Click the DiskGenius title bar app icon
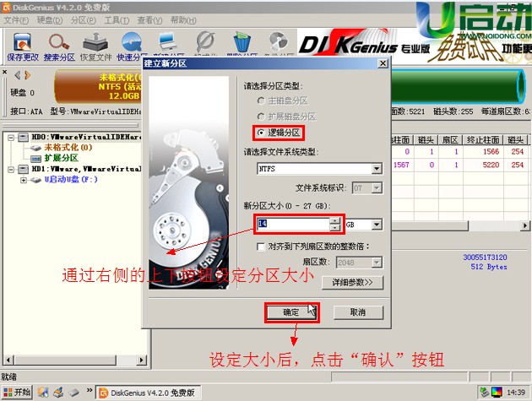The width and height of the screenshot is (532, 401). pos(6,7)
